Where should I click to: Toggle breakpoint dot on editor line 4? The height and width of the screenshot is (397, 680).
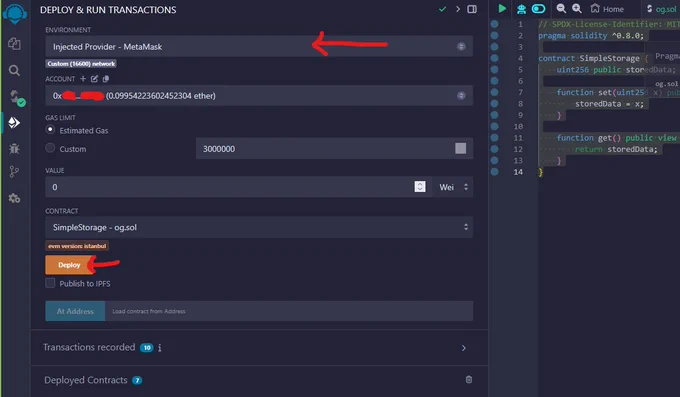[x=494, y=58]
